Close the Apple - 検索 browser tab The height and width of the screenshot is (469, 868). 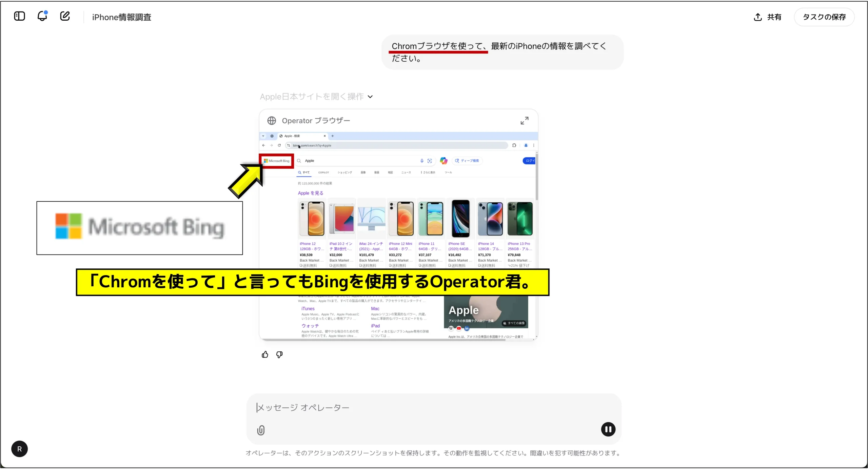click(324, 136)
